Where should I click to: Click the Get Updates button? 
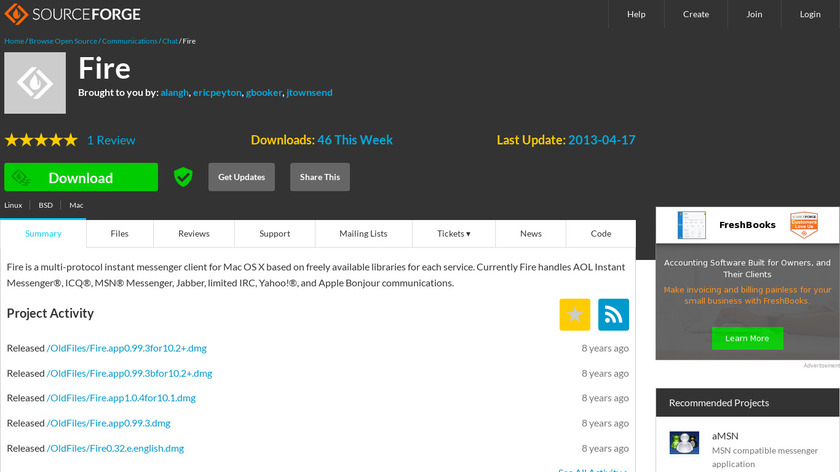click(x=242, y=177)
